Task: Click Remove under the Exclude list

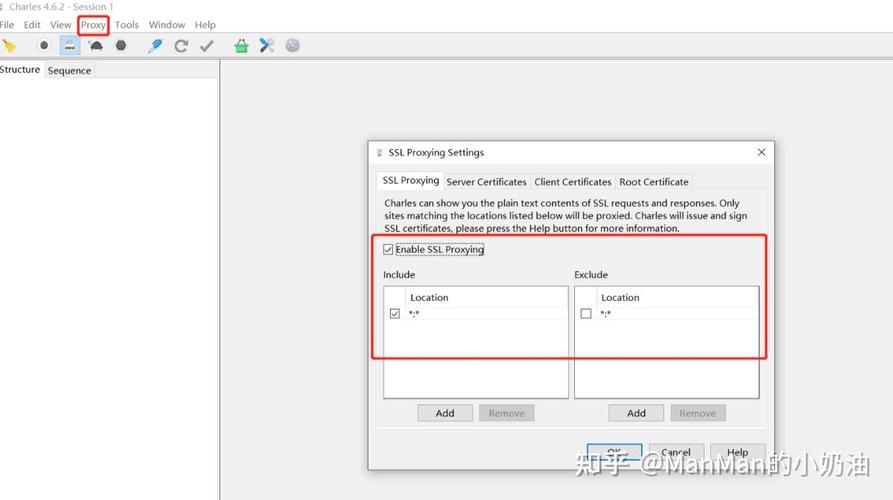Action: pyautogui.click(x=698, y=413)
